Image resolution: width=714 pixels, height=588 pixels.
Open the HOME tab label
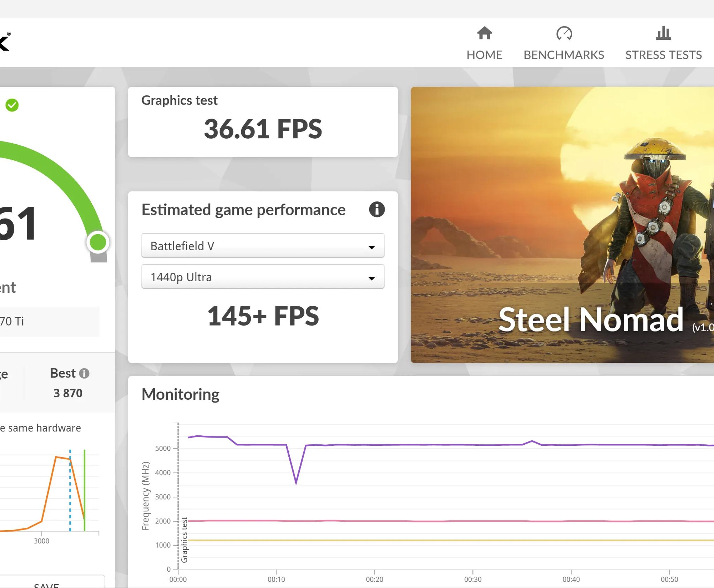484,55
